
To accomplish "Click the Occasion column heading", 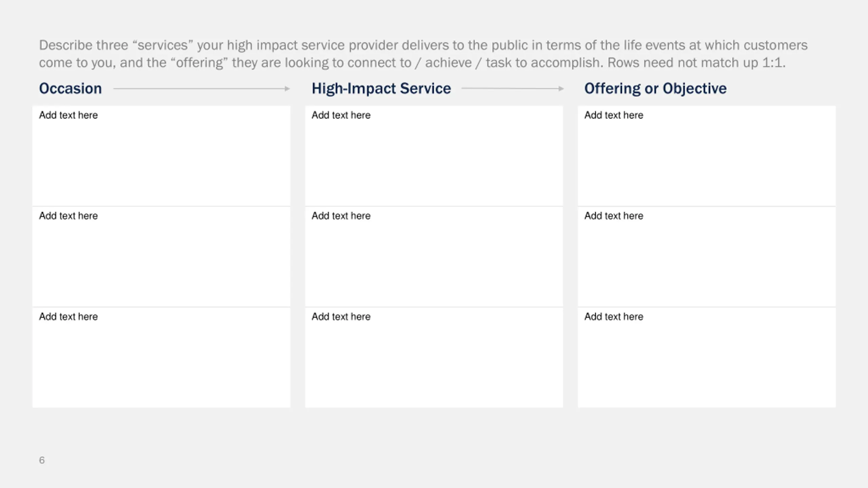I will 70,88.
